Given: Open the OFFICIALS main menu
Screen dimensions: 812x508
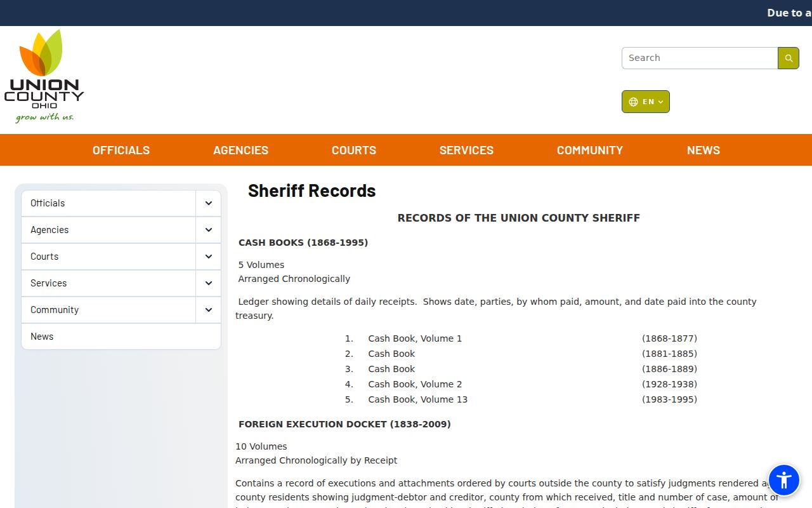Looking at the screenshot, I should 121,150.
